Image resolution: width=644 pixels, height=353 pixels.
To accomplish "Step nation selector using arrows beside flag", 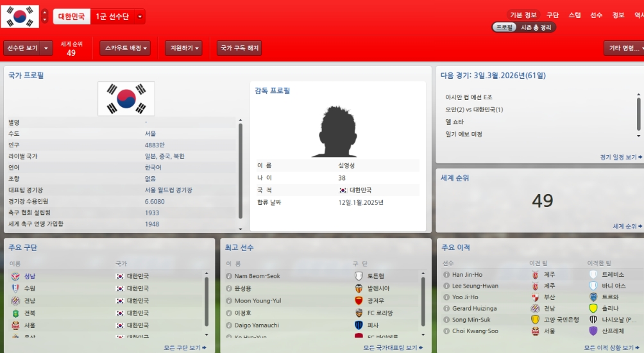I will tap(45, 17).
